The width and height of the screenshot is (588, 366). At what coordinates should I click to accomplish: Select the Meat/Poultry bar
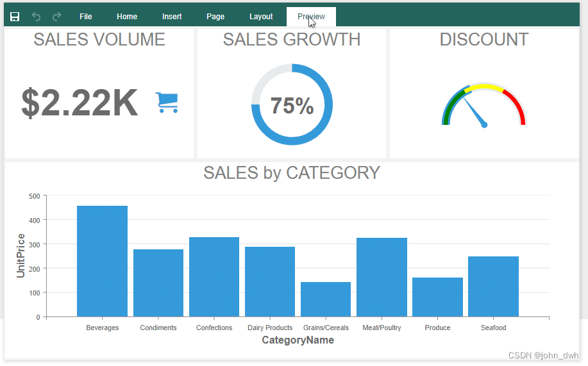coord(382,277)
